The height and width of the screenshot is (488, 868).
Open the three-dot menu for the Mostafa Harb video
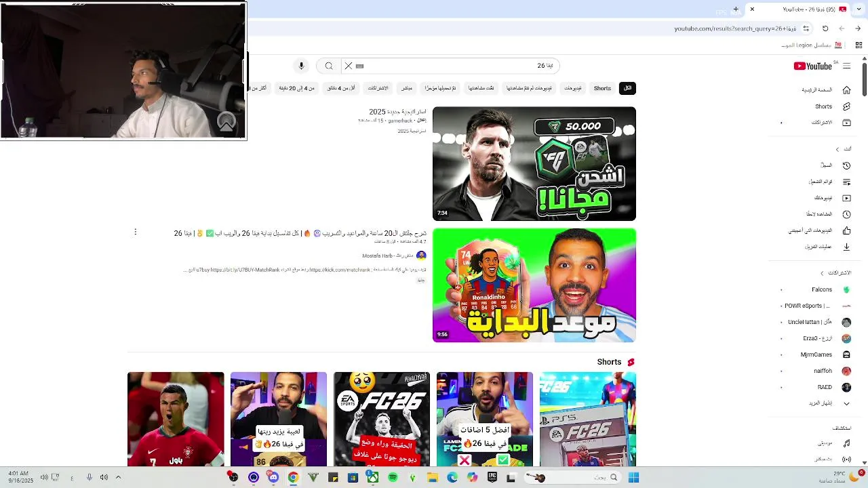135,232
